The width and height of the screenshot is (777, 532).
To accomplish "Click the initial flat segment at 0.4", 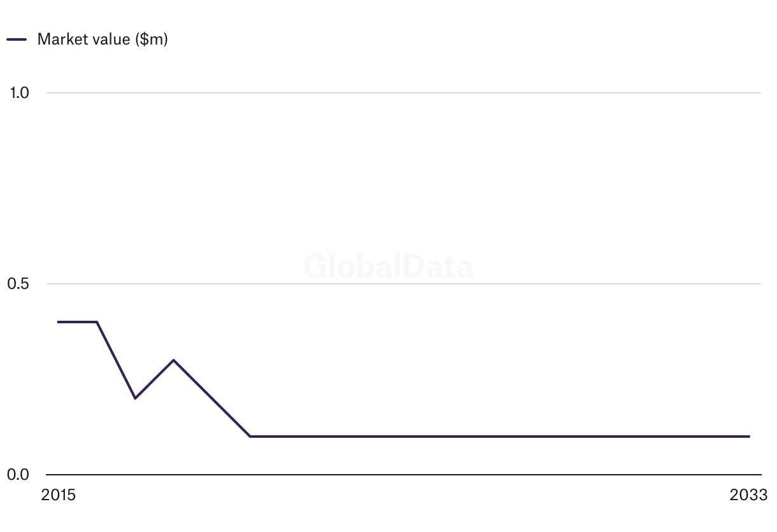I will click(x=77, y=322).
